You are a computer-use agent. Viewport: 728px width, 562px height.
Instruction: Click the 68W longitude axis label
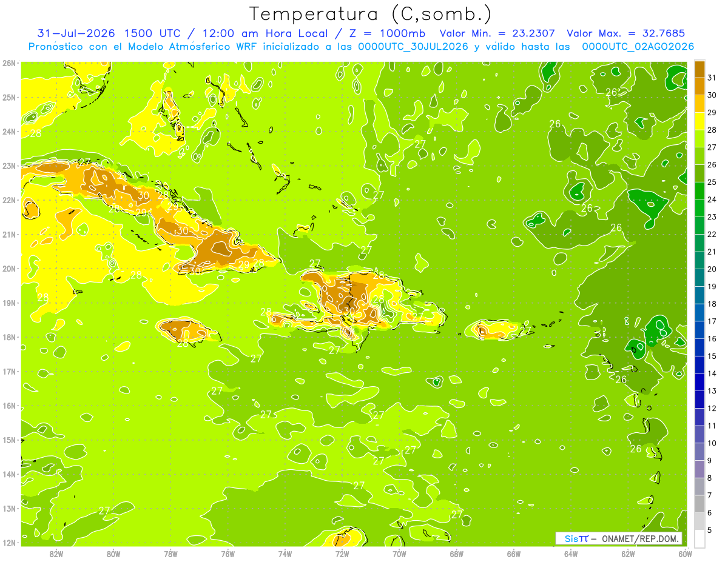[457, 554]
